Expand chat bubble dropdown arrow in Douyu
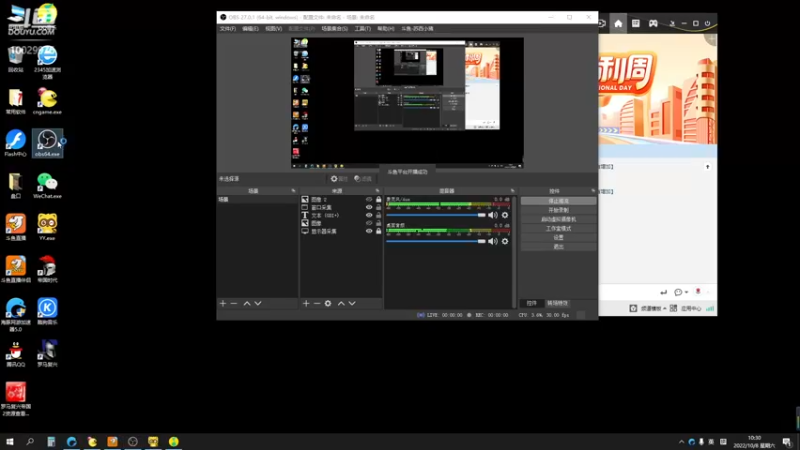This screenshot has height=450, width=800. click(687, 292)
